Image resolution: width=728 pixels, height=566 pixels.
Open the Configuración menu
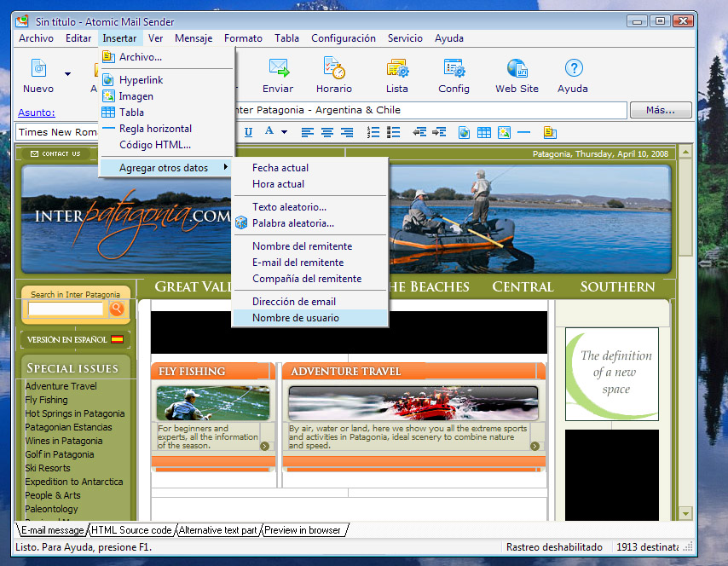[x=344, y=38]
